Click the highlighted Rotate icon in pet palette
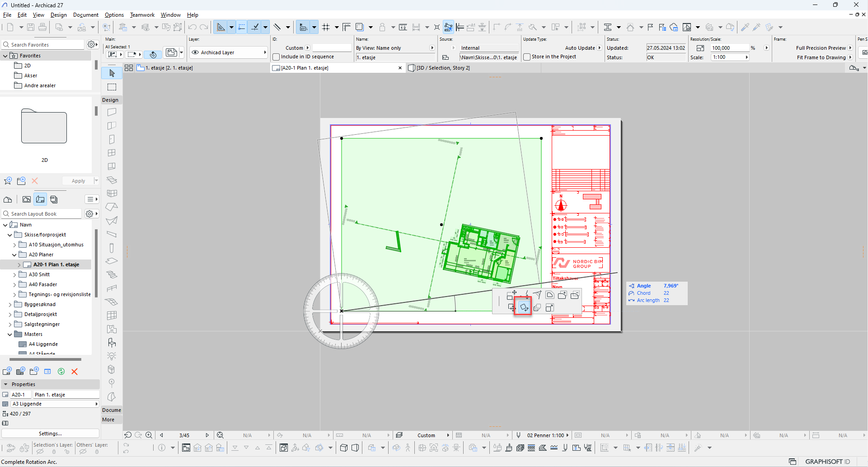The height and width of the screenshot is (467, 868). pos(524,308)
